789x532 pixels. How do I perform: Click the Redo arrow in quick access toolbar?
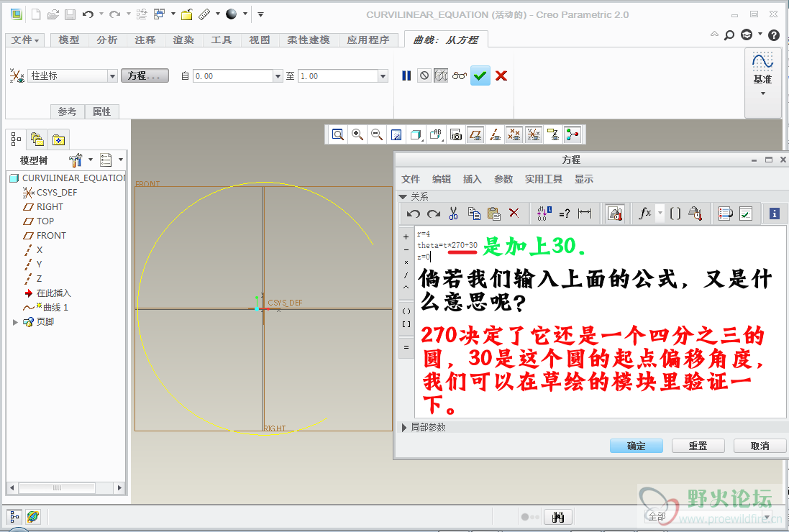coord(115,14)
